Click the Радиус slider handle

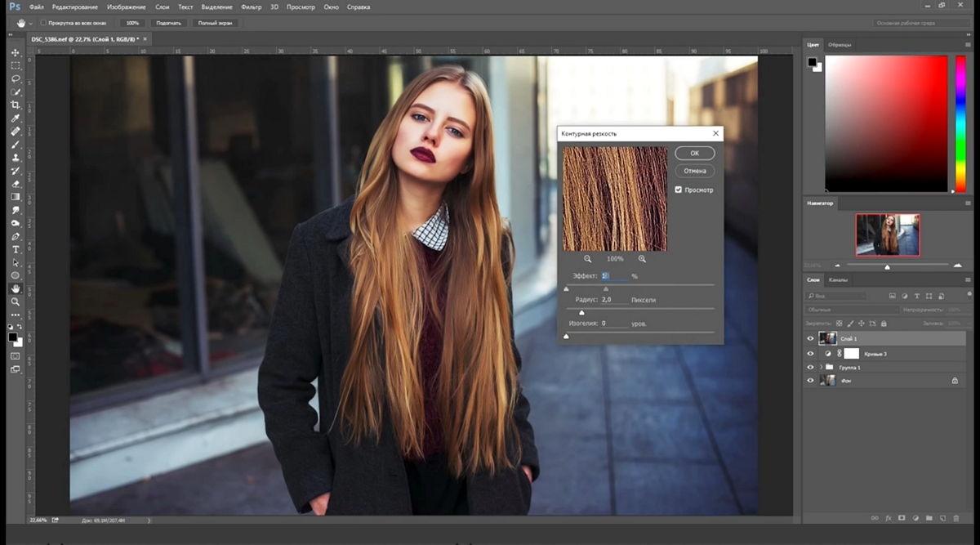pyautogui.click(x=581, y=312)
